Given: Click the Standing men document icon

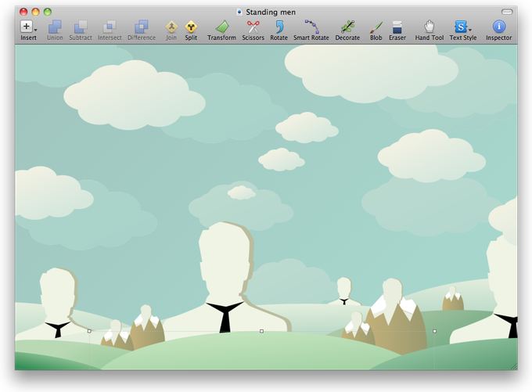Looking at the screenshot, I should (239, 13).
